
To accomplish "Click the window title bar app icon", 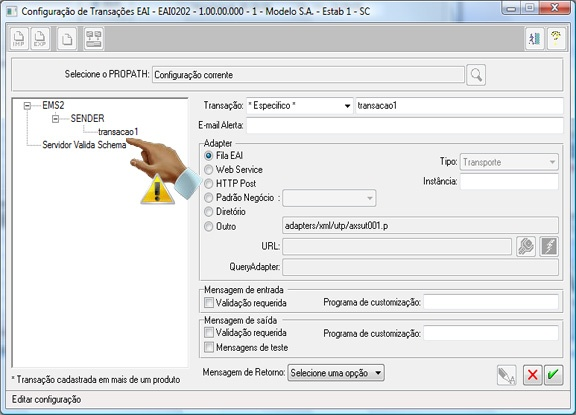I will pyautogui.click(x=12, y=11).
